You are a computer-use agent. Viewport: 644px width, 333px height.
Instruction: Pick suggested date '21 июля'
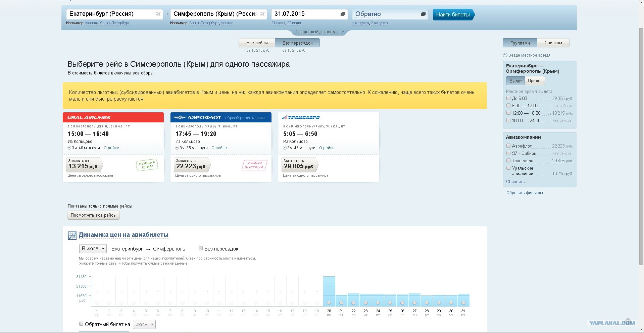coord(278,23)
